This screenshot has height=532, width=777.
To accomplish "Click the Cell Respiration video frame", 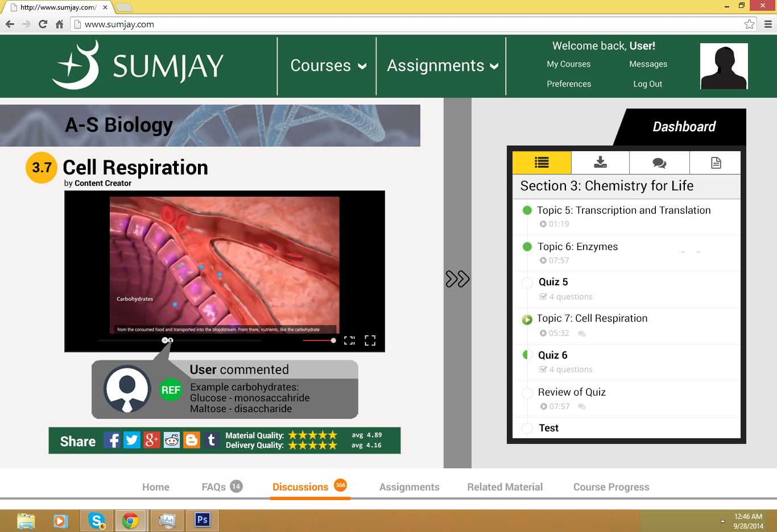I will pyautogui.click(x=225, y=265).
